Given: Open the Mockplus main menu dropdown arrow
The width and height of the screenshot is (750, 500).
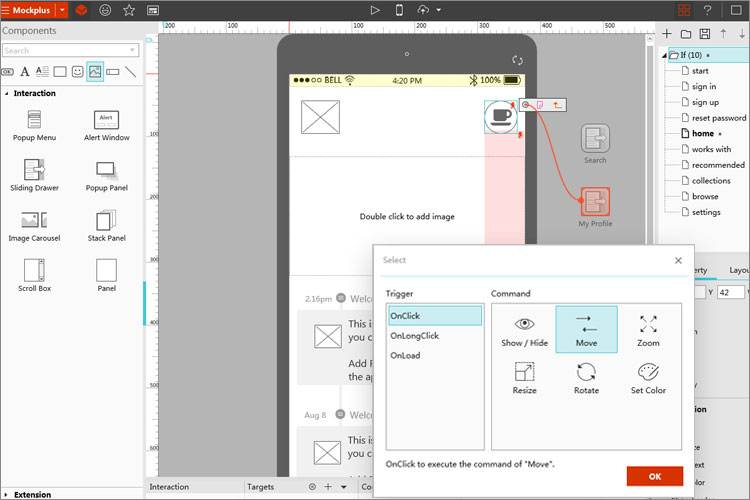Looking at the screenshot, I should (x=62, y=10).
